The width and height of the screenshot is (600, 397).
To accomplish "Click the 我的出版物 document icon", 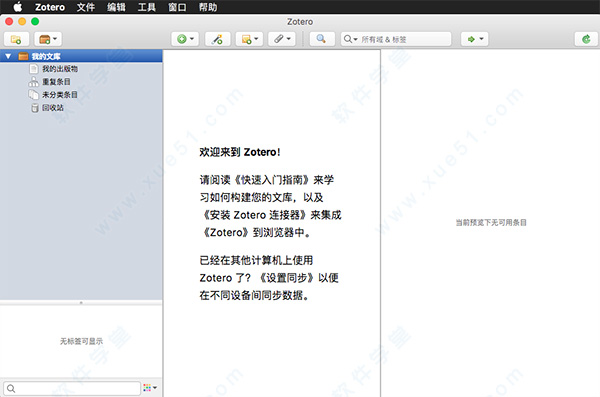I will [34, 69].
